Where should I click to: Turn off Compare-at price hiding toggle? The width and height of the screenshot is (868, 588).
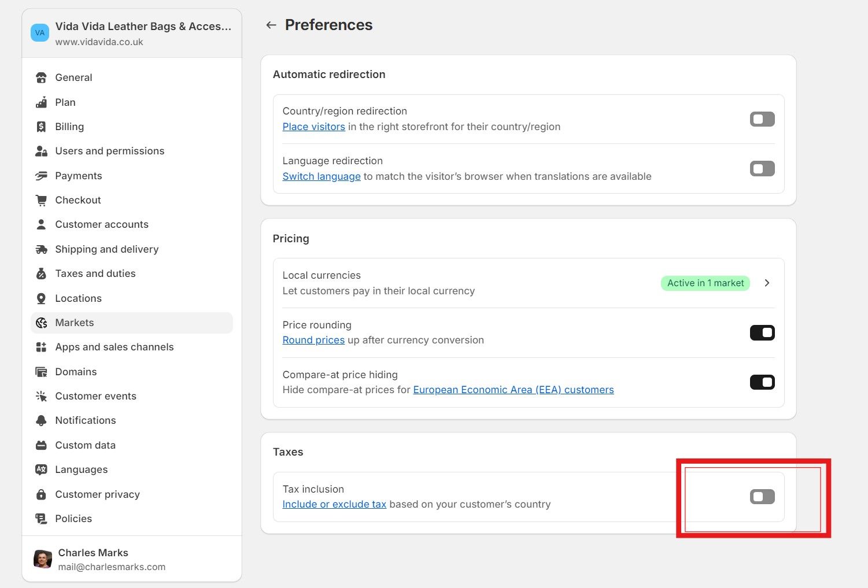coord(762,382)
